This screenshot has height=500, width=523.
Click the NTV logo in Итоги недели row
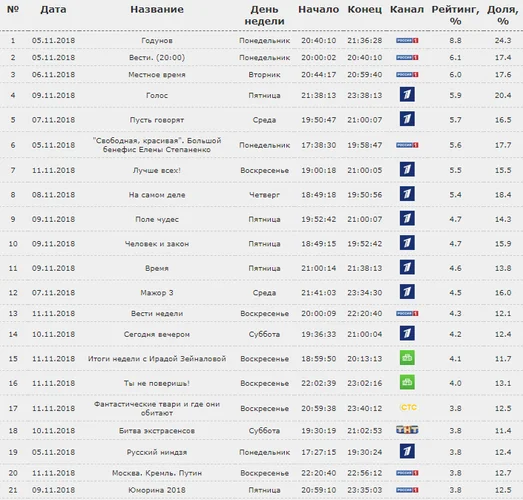coord(407,358)
